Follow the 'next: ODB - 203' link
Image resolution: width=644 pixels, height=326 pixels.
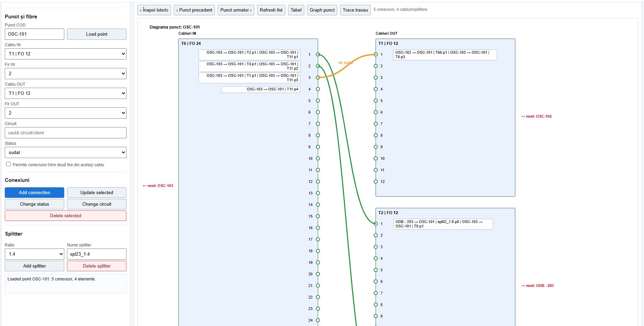click(538, 286)
